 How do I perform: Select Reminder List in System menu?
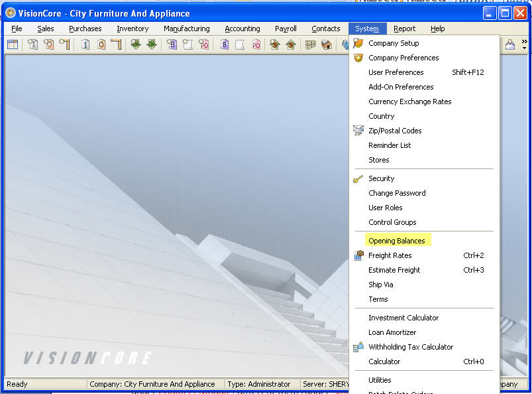pyautogui.click(x=424, y=145)
